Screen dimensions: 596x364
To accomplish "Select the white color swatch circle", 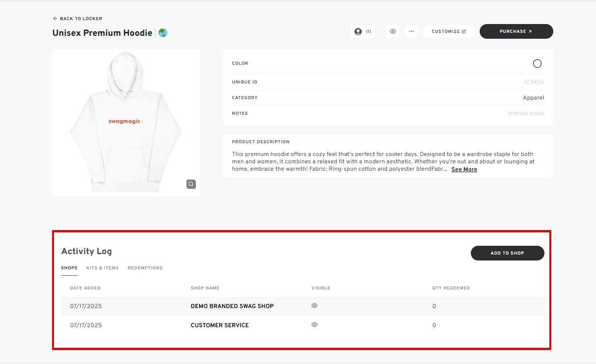I will [537, 63].
